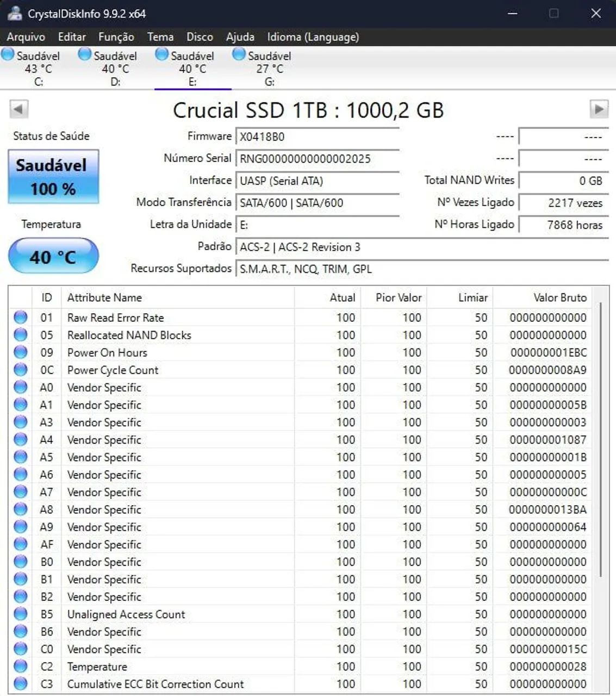Click the Saudável 100 % health status button

coord(53,177)
